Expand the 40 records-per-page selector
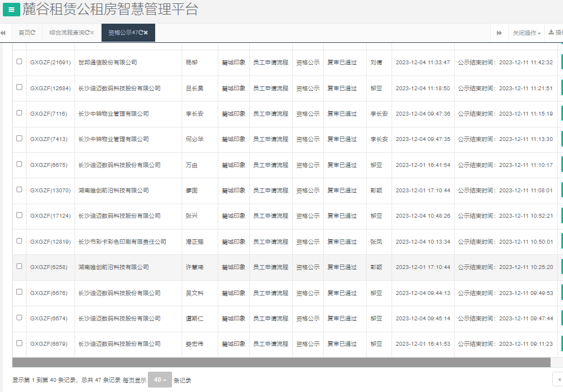 pyautogui.click(x=160, y=380)
